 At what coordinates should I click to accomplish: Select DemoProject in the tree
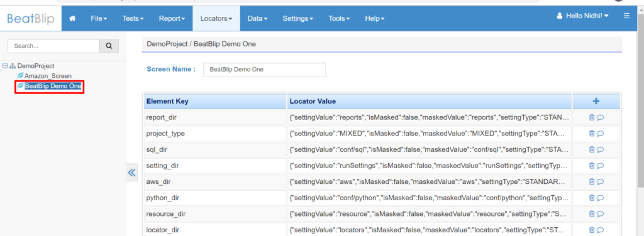(x=36, y=65)
